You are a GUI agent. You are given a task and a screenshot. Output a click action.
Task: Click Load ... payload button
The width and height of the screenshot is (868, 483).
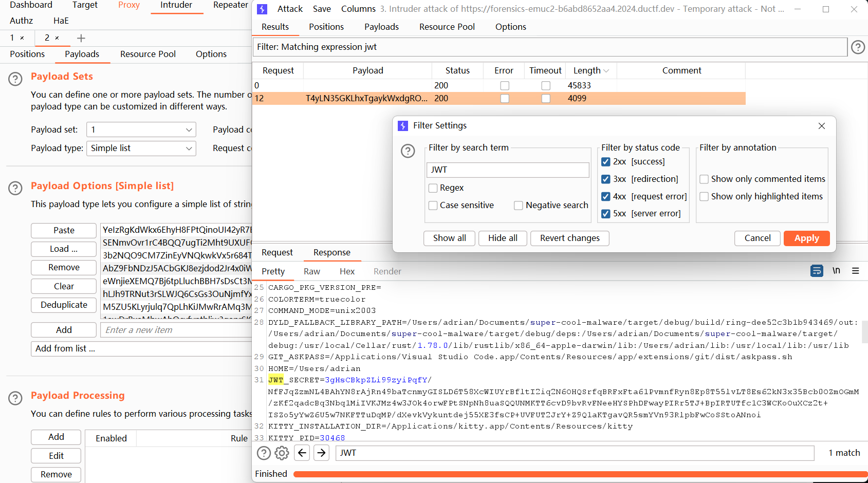pyautogui.click(x=64, y=249)
